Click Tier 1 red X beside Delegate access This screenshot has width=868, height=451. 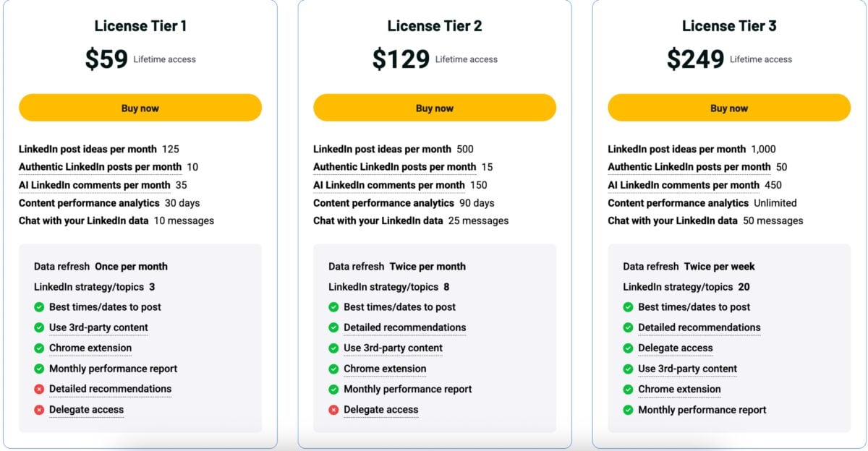[39, 410]
